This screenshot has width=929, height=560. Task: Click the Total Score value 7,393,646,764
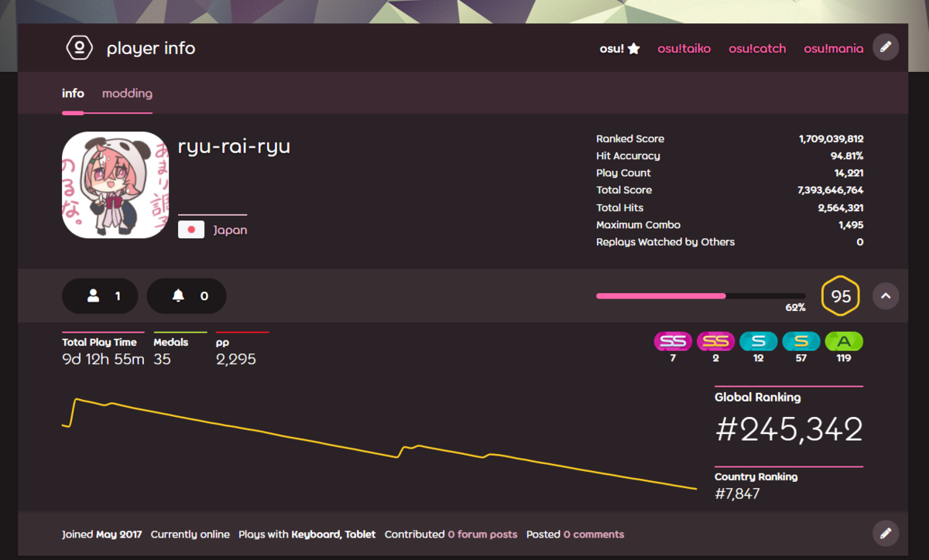tap(830, 190)
